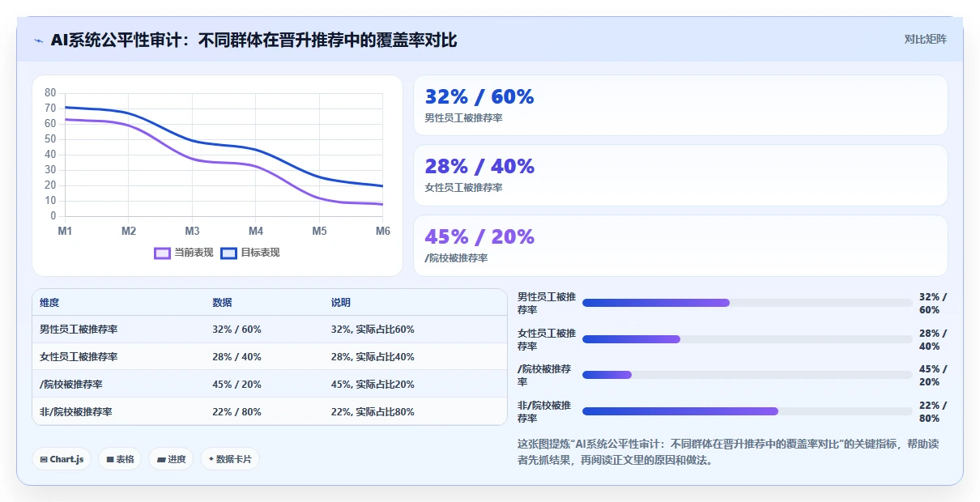Toggle the 当前表现 legend swatch
980x502 pixels.
(162, 253)
